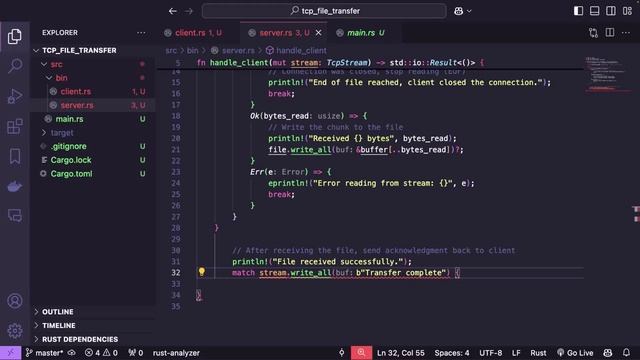Click the handle_client breadcrumb
640x360 pixels.
point(301,51)
